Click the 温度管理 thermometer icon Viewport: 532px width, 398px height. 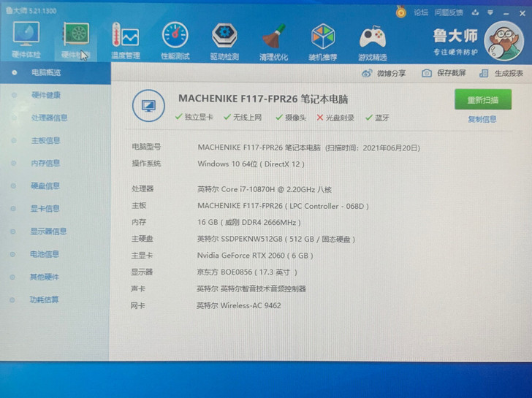tap(125, 37)
